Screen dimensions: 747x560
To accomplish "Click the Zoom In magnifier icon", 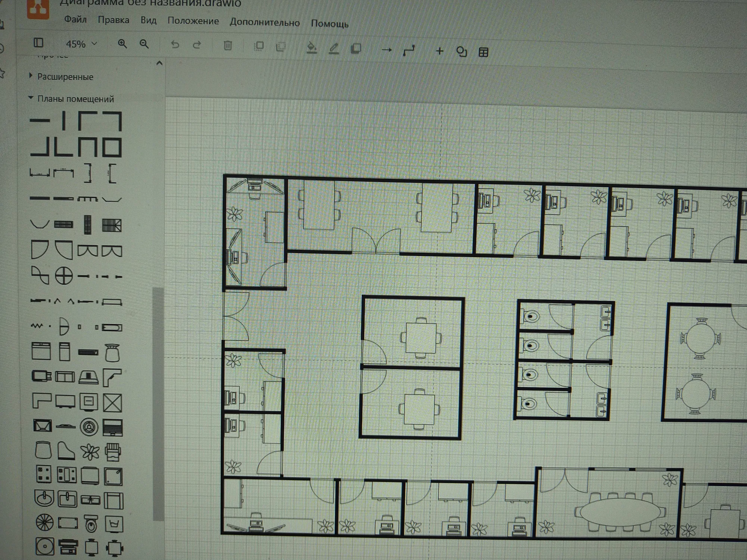I will point(122,44).
